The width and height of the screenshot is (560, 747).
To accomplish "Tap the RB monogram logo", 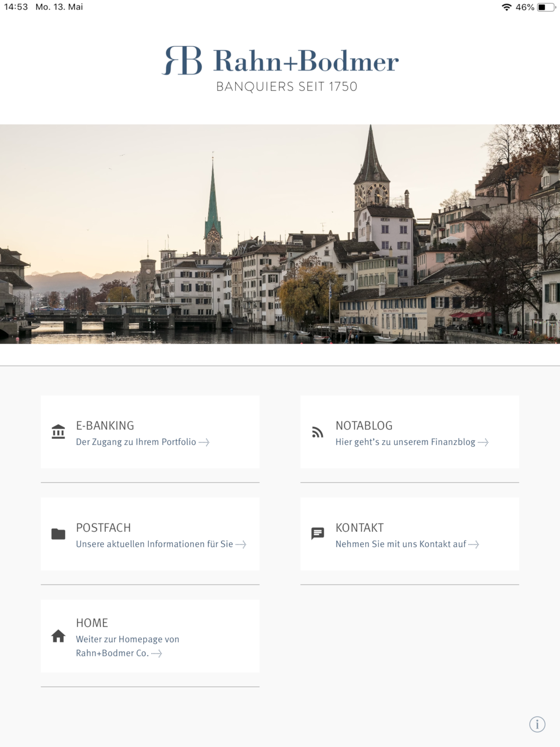I will [182, 60].
